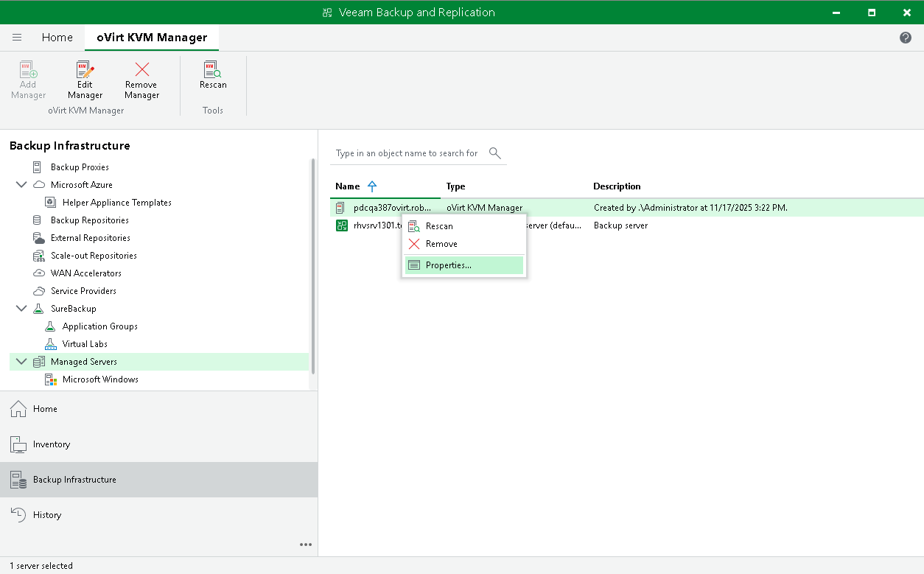Viewport: 924px width, 574px height.
Task: Click the Backup Infrastructure navigation icon
Action: (18, 480)
